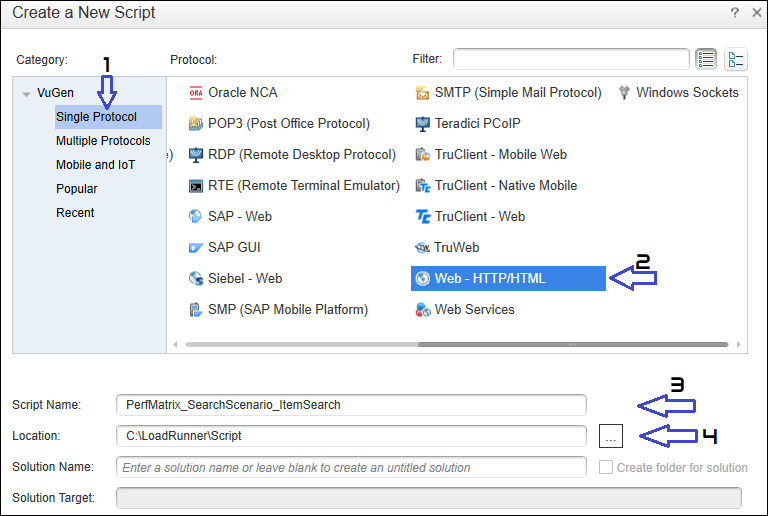Click into the Filter text field

[571, 59]
